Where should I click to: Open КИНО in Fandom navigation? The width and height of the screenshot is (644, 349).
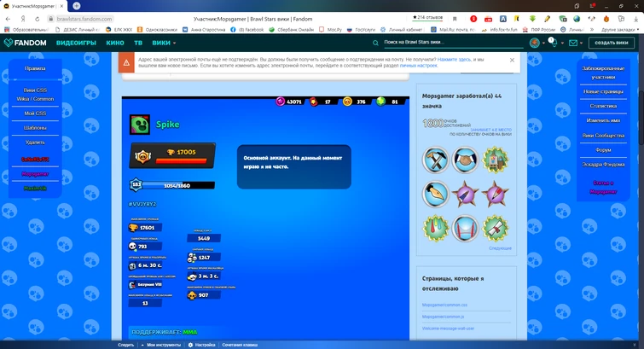pos(115,43)
